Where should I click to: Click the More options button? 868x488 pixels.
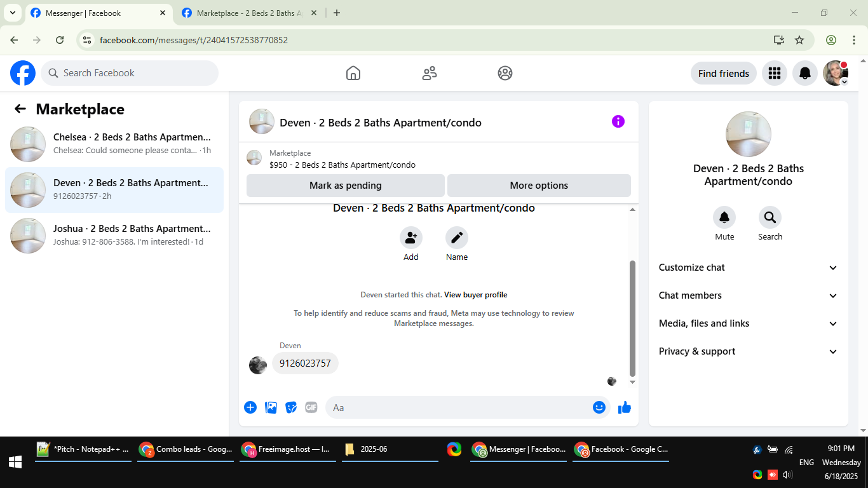point(539,186)
